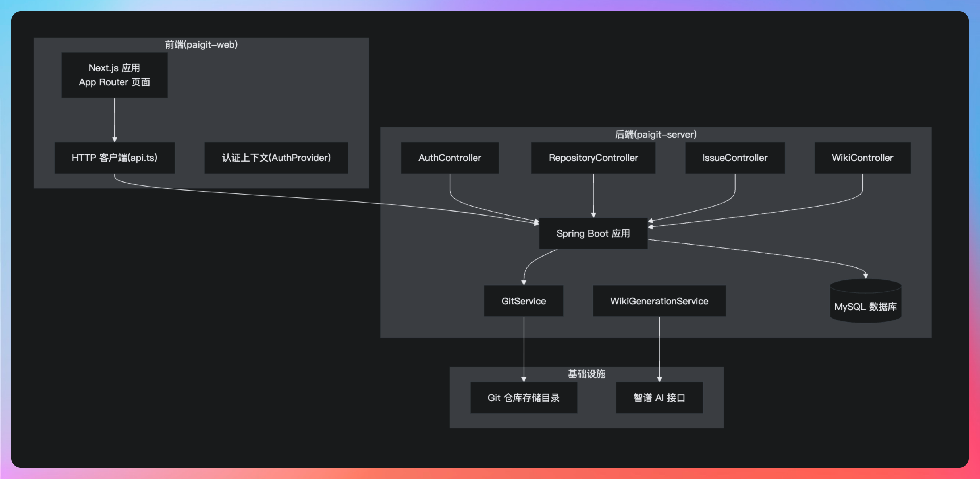Select the AuthController node
This screenshot has width=980, height=479.
[450, 158]
